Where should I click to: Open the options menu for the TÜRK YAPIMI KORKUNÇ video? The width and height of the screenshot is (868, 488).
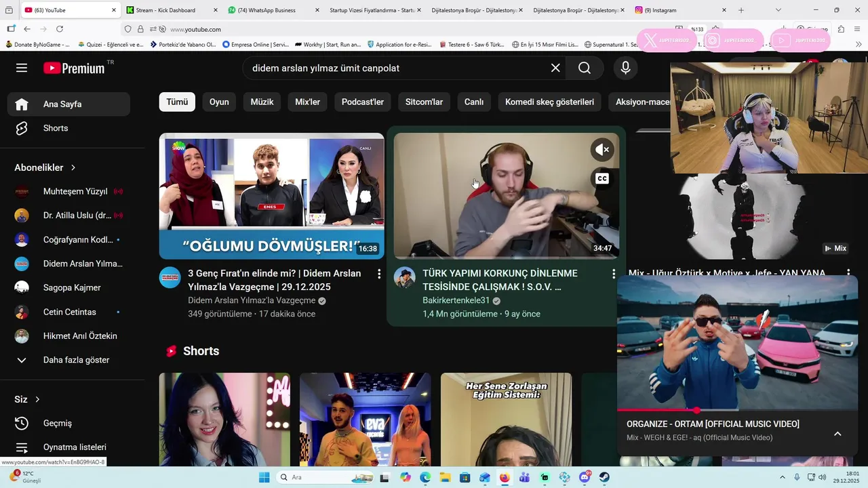614,274
